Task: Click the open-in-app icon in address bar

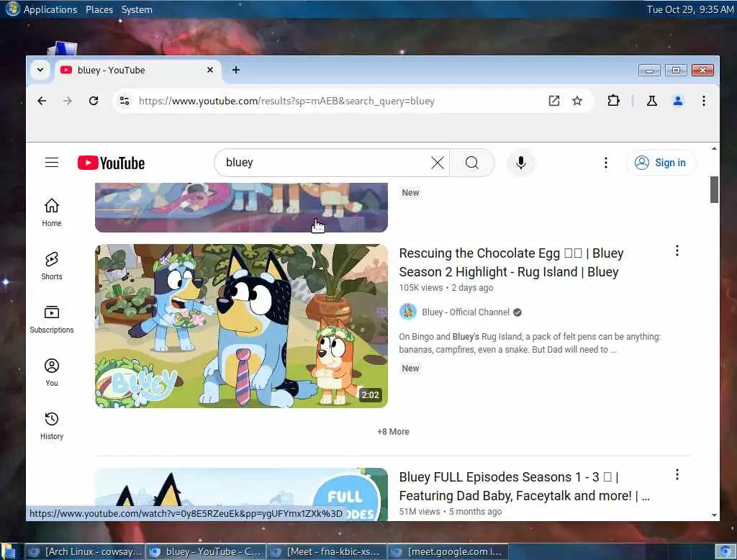Action: coord(554,101)
